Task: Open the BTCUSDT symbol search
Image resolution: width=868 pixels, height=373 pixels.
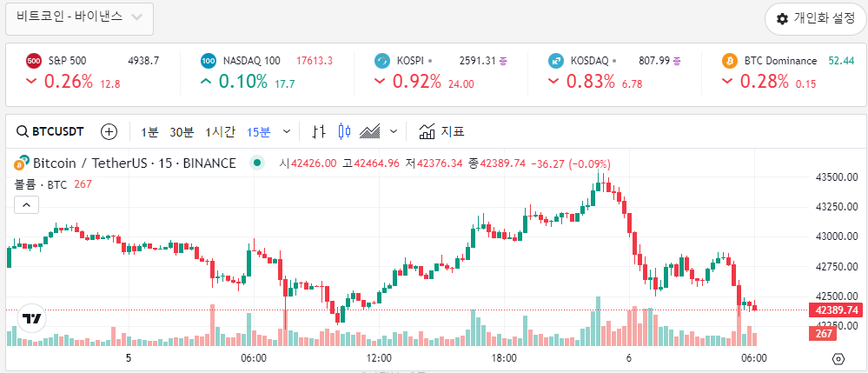Action: coord(50,132)
